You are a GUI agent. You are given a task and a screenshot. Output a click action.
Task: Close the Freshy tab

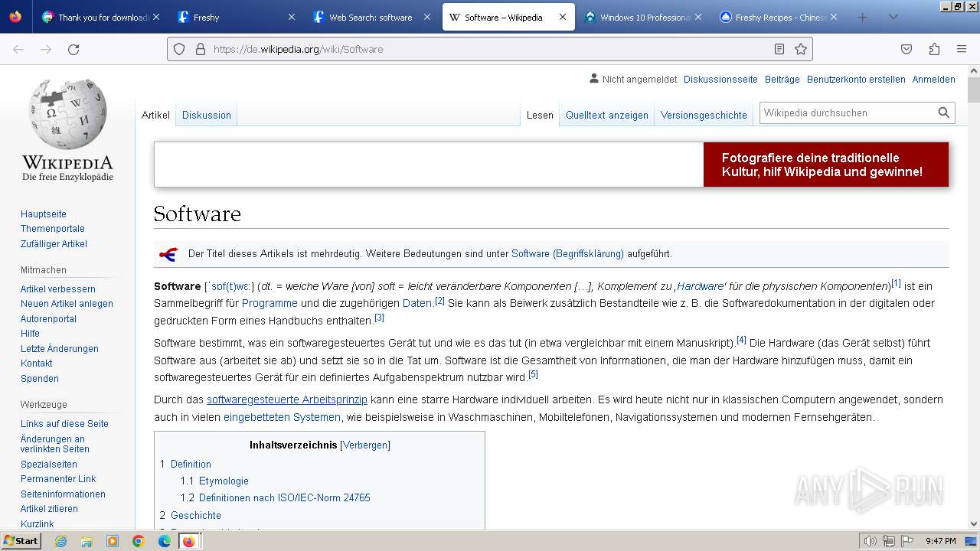[291, 17]
